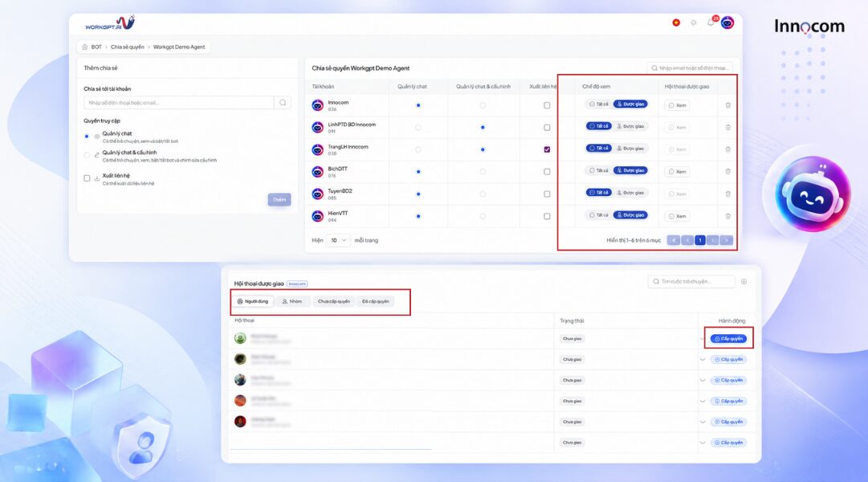Remove TuyenBD2 using the trash icon
Image resolution: width=868 pixels, height=482 pixels.
click(728, 194)
